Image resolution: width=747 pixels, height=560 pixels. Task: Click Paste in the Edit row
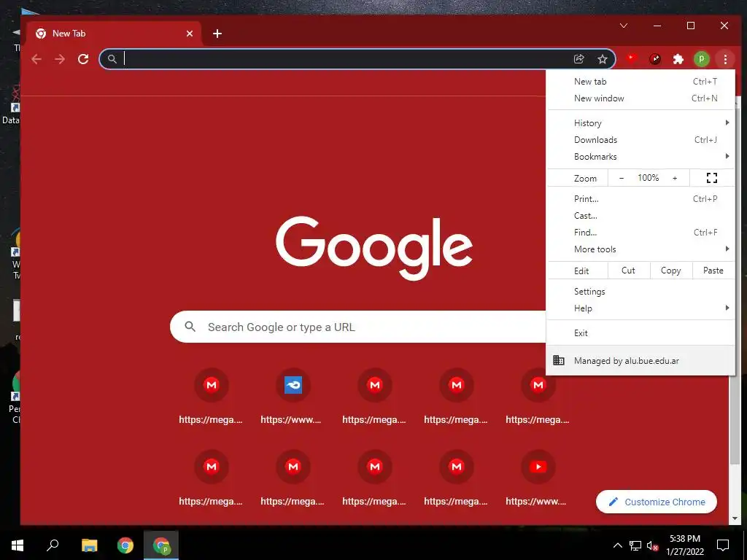(x=713, y=271)
